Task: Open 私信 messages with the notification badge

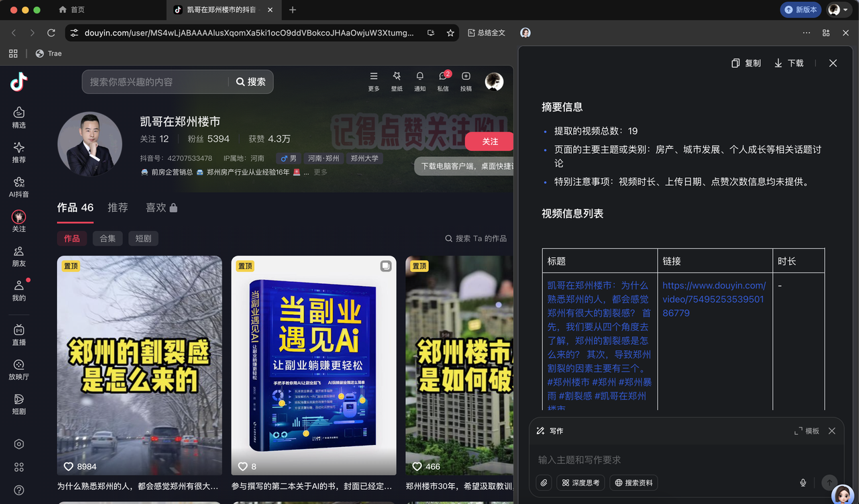Action: (x=443, y=81)
